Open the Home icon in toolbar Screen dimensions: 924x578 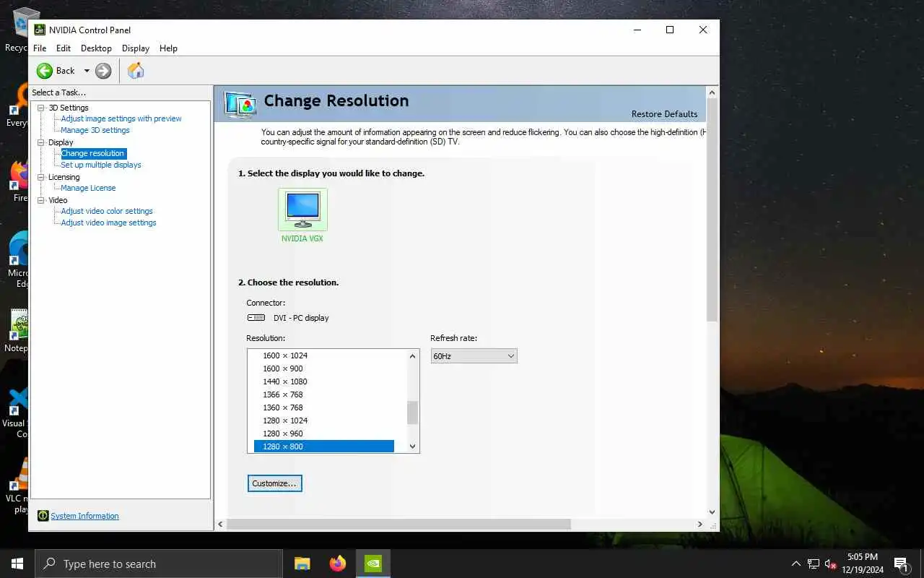pos(136,71)
